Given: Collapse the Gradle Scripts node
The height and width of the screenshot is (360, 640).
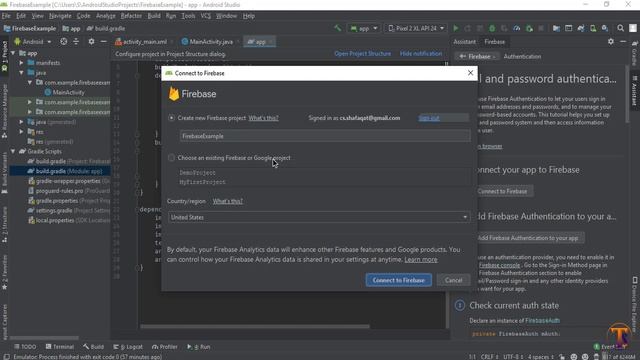Looking at the screenshot, I should [x=13, y=151].
